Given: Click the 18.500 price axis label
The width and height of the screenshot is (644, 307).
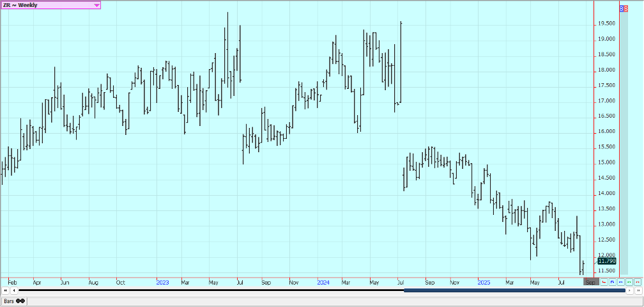Looking at the screenshot, I should point(606,54).
